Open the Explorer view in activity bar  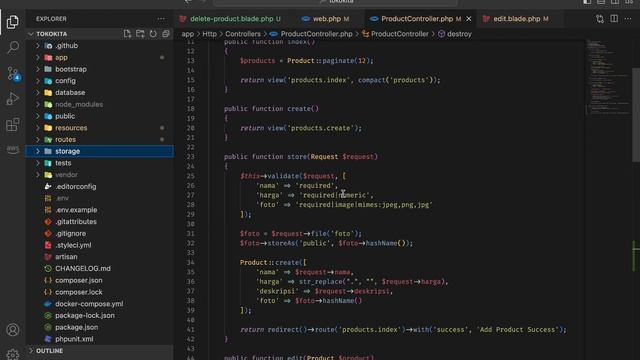click(x=13, y=22)
